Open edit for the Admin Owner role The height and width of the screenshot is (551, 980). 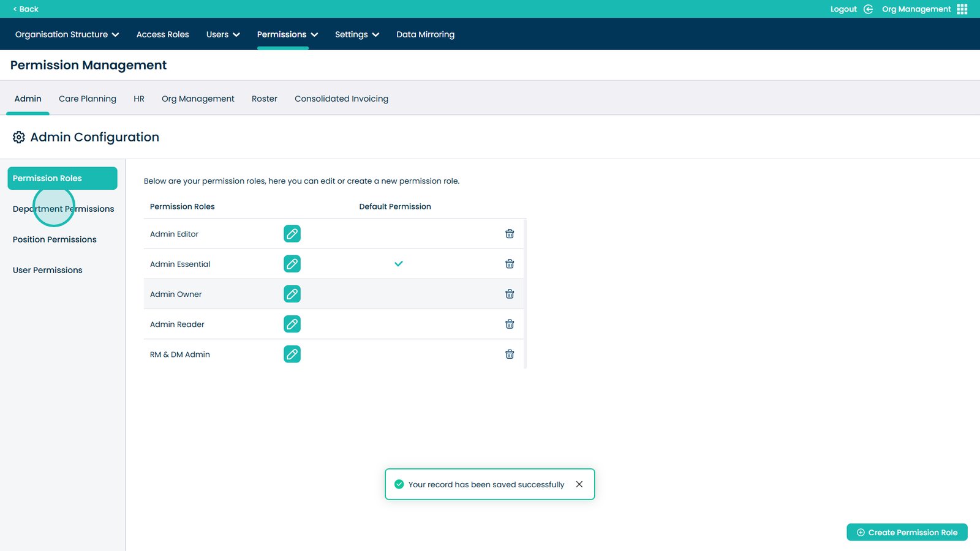pos(292,294)
